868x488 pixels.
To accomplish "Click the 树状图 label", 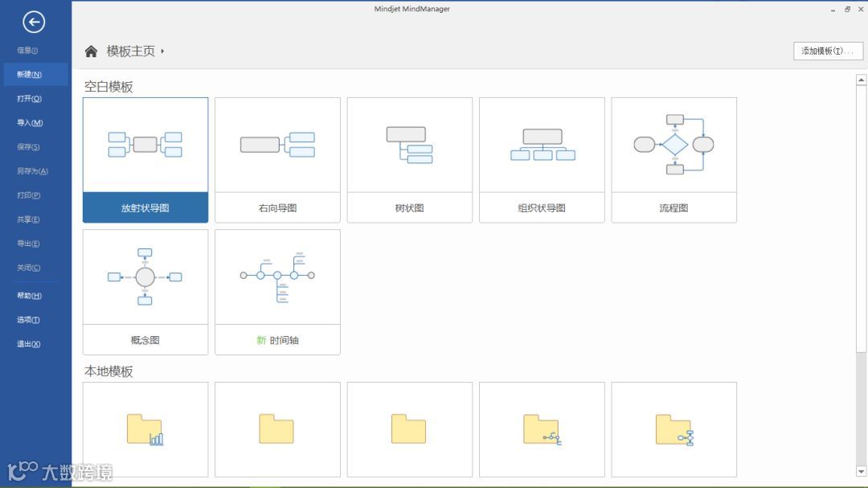I will (410, 208).
